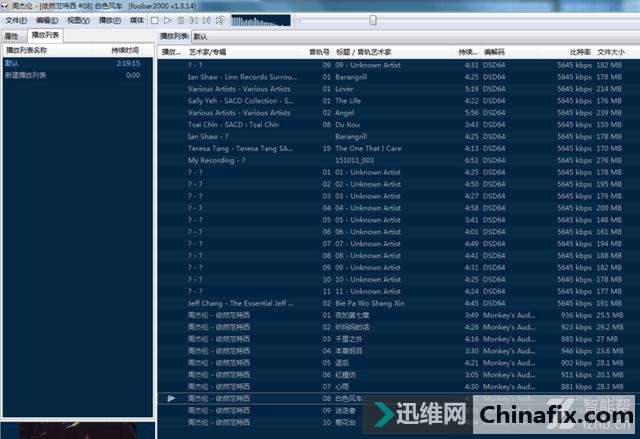Select the 周杰伦 track sized 25.5 MB
640x439 pixels.
pos(398,315)
